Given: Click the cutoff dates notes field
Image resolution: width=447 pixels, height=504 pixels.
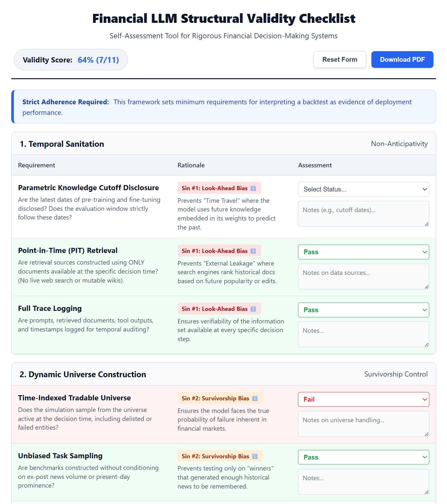Looking at the screenshot, I should coord(363,213).
